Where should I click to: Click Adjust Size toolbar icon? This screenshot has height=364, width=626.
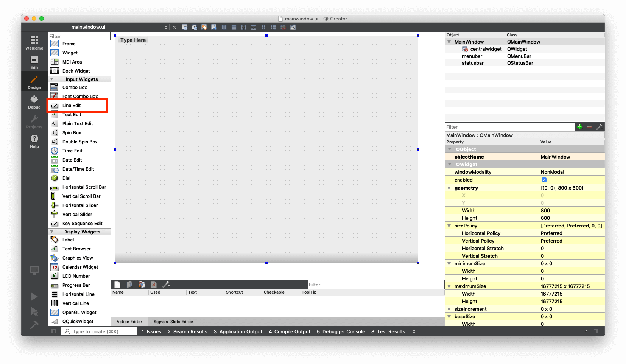pos(293,27)
